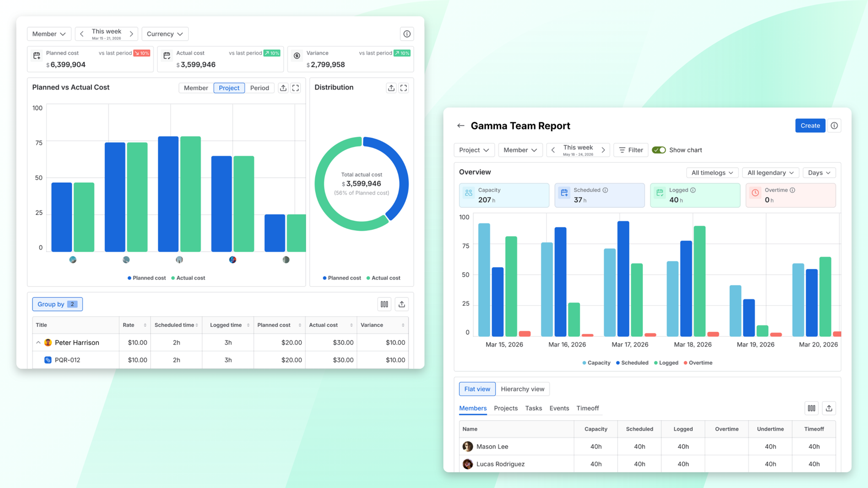Open Logged info tooltip icon
The image size is (868, 488).
click(693, 190)
